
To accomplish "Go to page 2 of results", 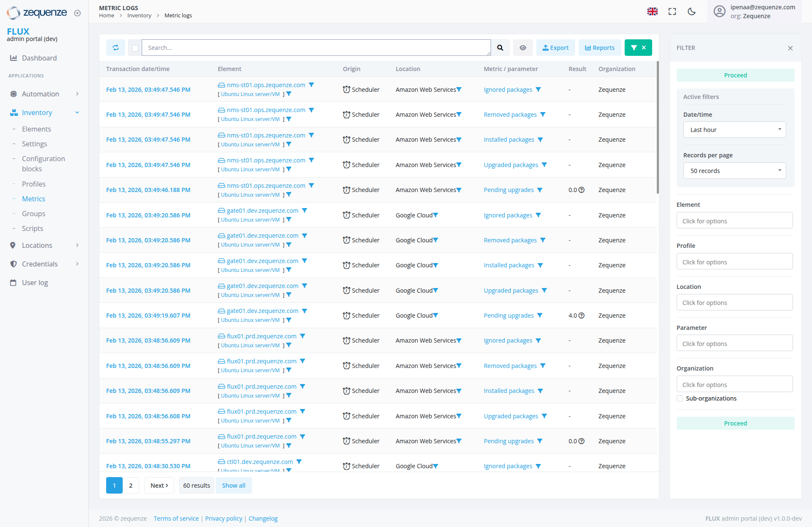I will (x=131, y=486).
